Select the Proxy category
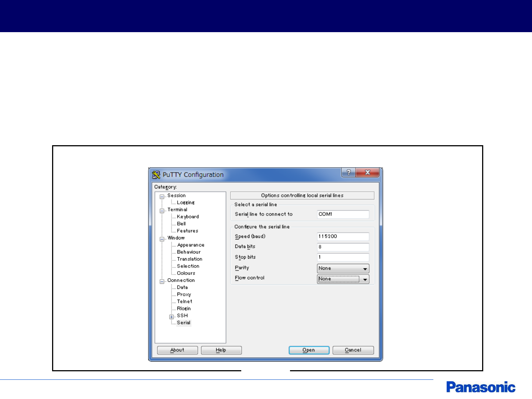532x399 pixels. pos(184,294)
